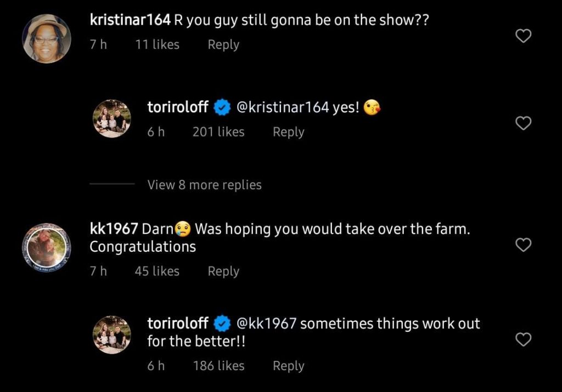Screen dimensions: 562x392
Task: View the 201 likes list
Action: [218, 132]
